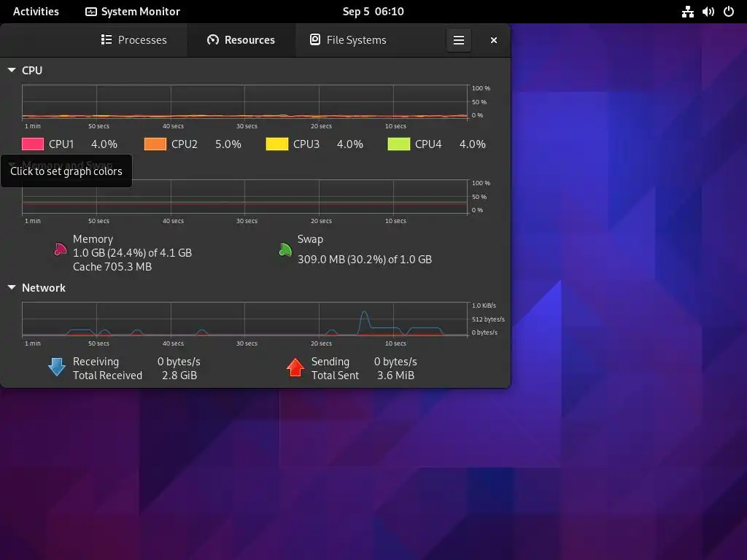Open clock and calendar Sep 5 06:10
This screenshot has height=560, width=747.
pos(373,12)
